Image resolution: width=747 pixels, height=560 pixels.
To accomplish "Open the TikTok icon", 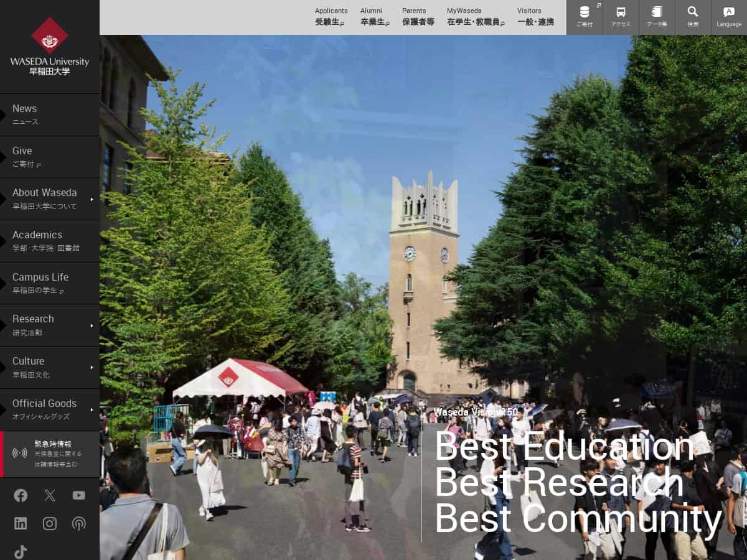I will click(21, 551).
